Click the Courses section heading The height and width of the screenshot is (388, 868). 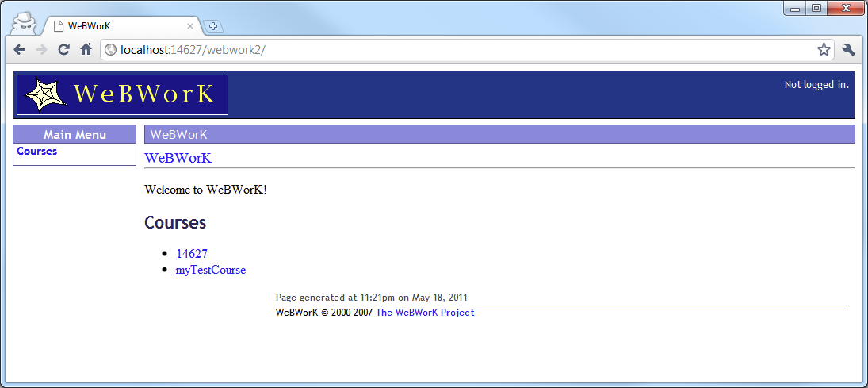[175, 223]
